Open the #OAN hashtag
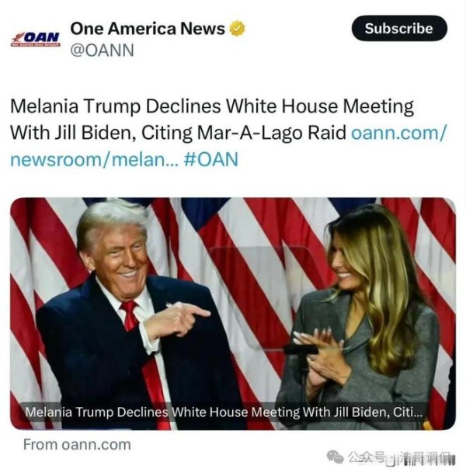The image size is (466, 476). (x=211, y=159)
